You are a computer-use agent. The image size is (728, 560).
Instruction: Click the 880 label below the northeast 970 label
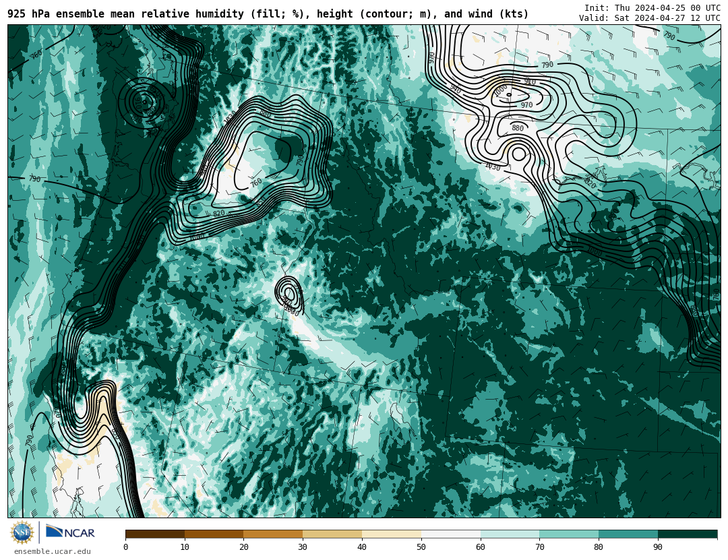[518, 128]
